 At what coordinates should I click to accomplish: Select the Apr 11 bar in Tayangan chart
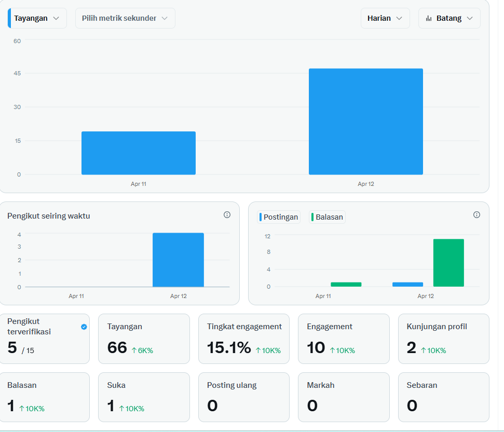tap(139, 153)
